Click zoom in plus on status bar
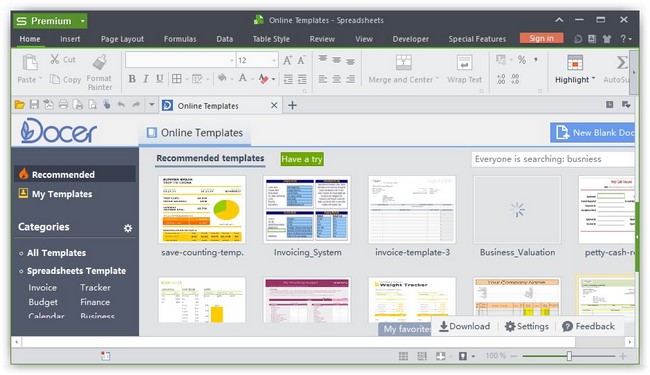The width and height of the screenshot is (650, 375). 623,356
